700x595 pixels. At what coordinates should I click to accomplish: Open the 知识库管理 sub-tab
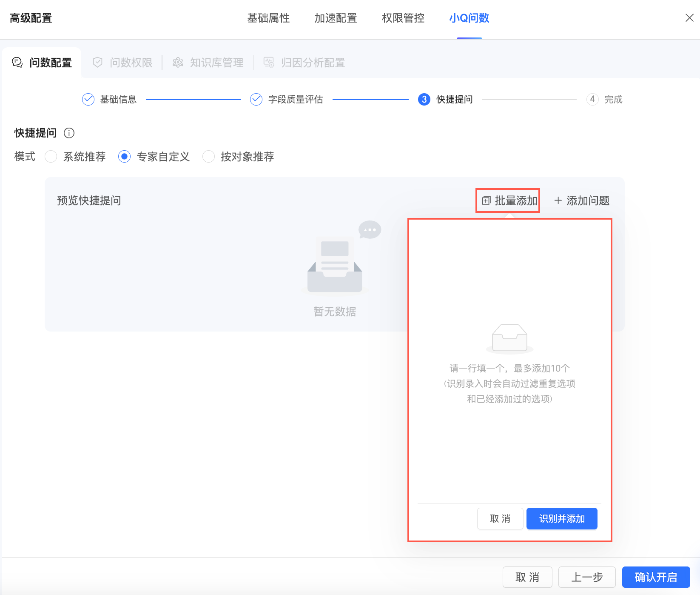coord(208,63)
